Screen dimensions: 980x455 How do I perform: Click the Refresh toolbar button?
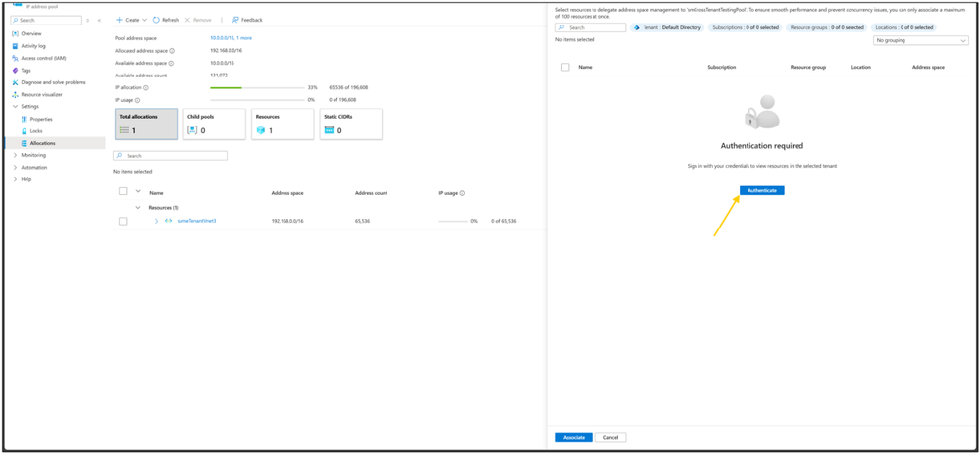click(x=166, y=20)
